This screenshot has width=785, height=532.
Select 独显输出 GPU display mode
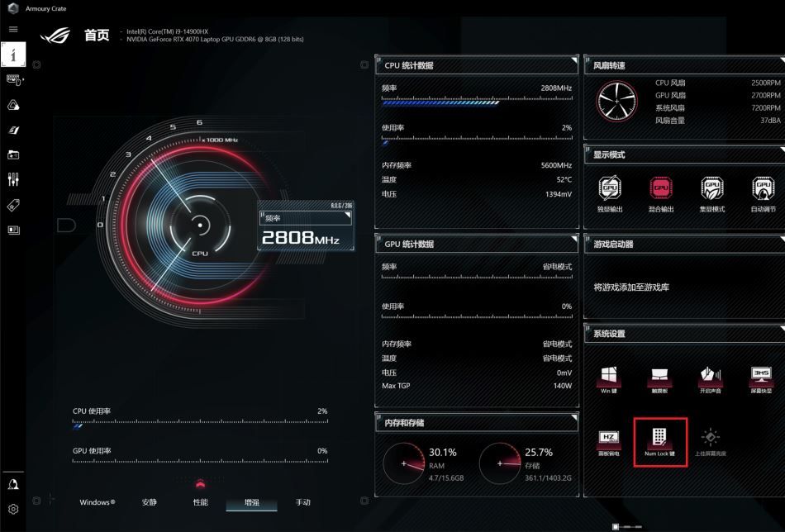610,193
